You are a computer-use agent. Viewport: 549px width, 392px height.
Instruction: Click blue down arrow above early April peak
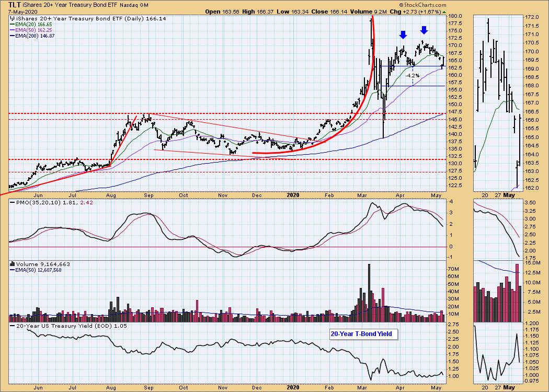click(403, 34)
